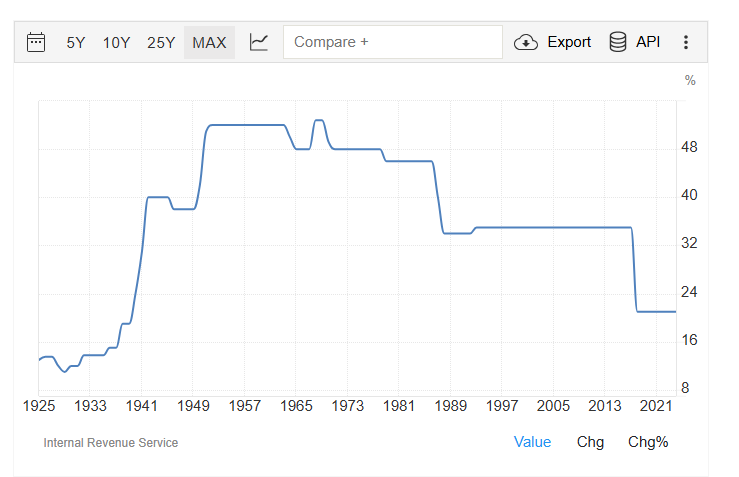The width and height of the screenshot is (739, 477).
Task: Click the API database stack icon
Action: click(x=618, y=42)
